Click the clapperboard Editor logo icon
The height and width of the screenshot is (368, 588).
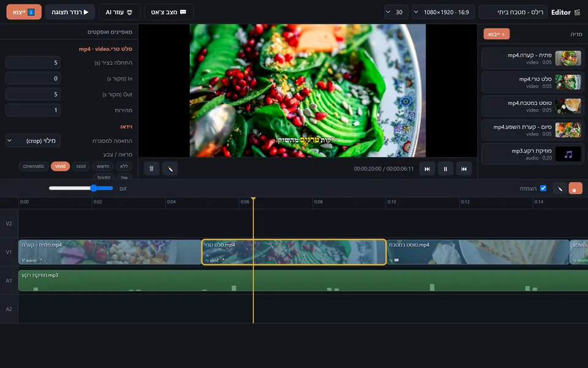(577, 12)
